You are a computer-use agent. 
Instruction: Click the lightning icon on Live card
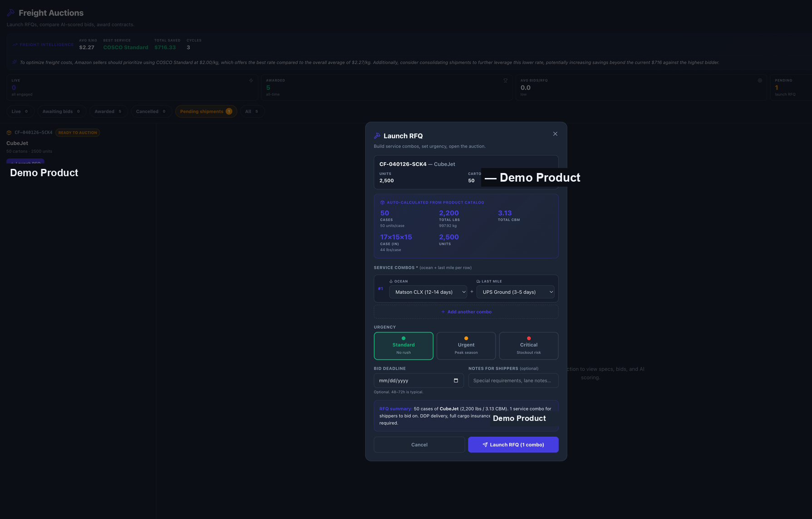(x=251, y=80)
